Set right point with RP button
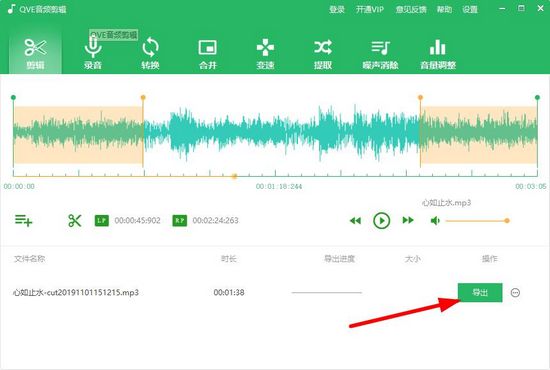Image resolution: width=550 pixels, height=370 pixels. click(x=180, y=221)
